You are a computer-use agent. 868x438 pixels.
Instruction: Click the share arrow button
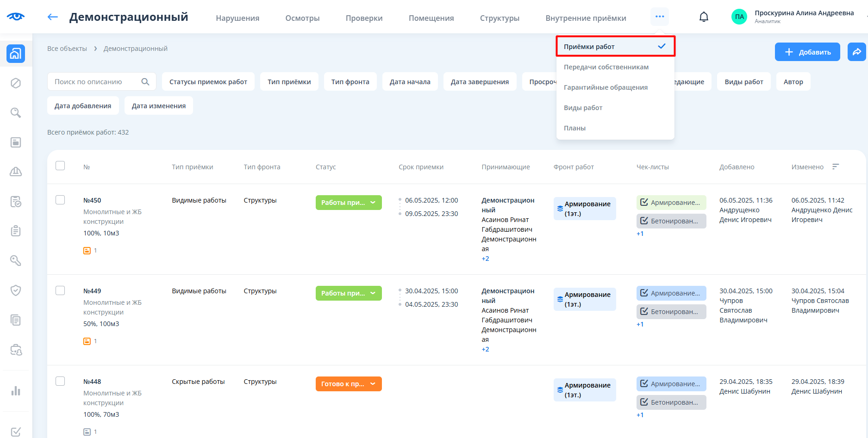tap(856, 52)
